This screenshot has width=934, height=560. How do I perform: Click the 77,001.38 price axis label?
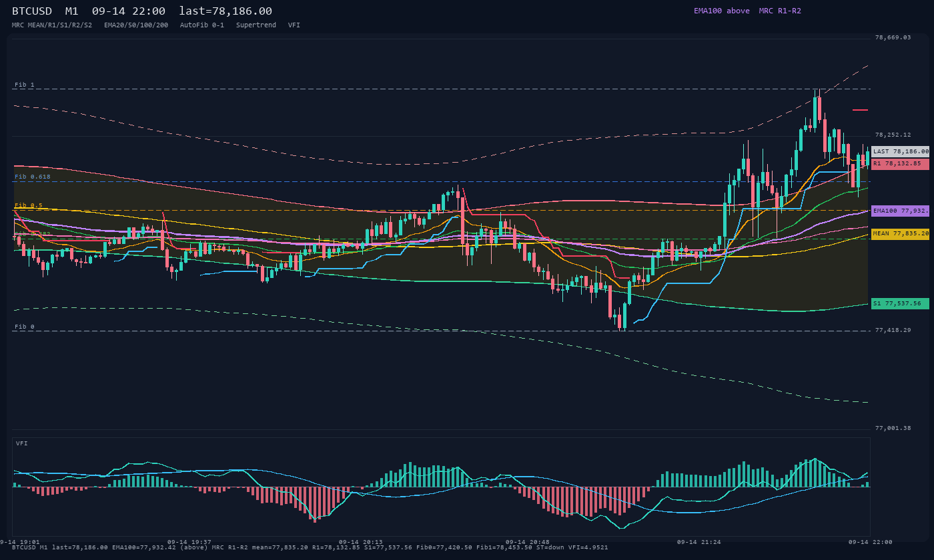tap(893, 428)
